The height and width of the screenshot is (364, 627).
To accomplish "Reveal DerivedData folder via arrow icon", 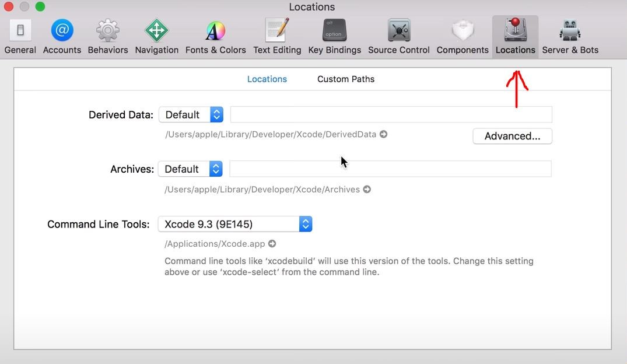I will [x=383, y=134].
